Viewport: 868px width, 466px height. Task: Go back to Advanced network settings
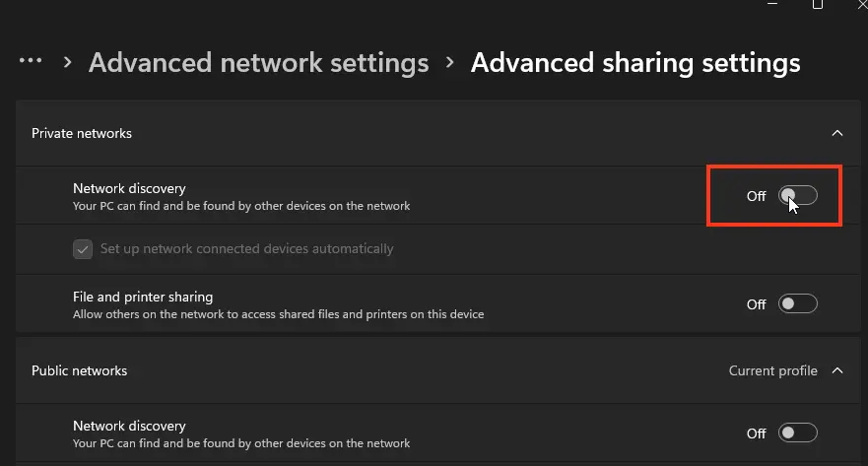[258, 63]
